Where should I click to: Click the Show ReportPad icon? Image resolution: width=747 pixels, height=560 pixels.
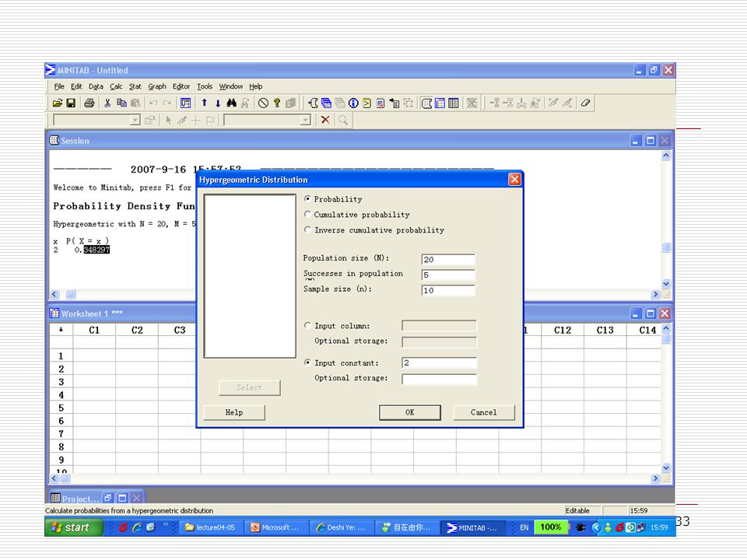pos(381,103)
